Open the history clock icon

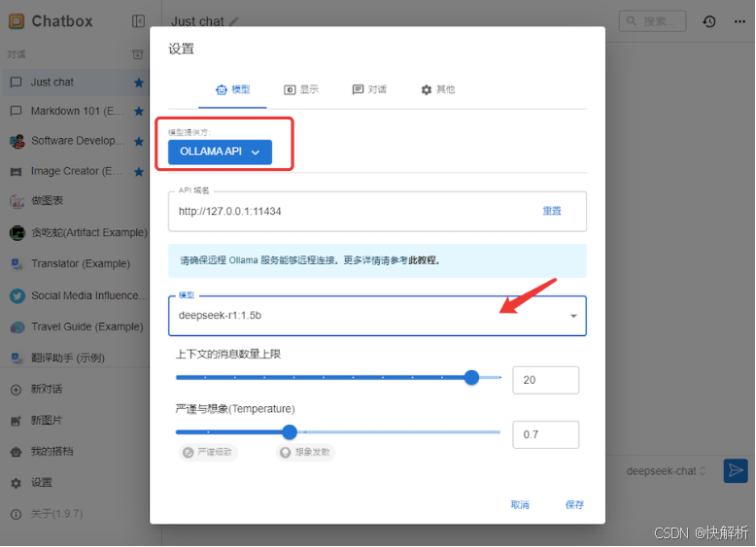coord(708,21)
